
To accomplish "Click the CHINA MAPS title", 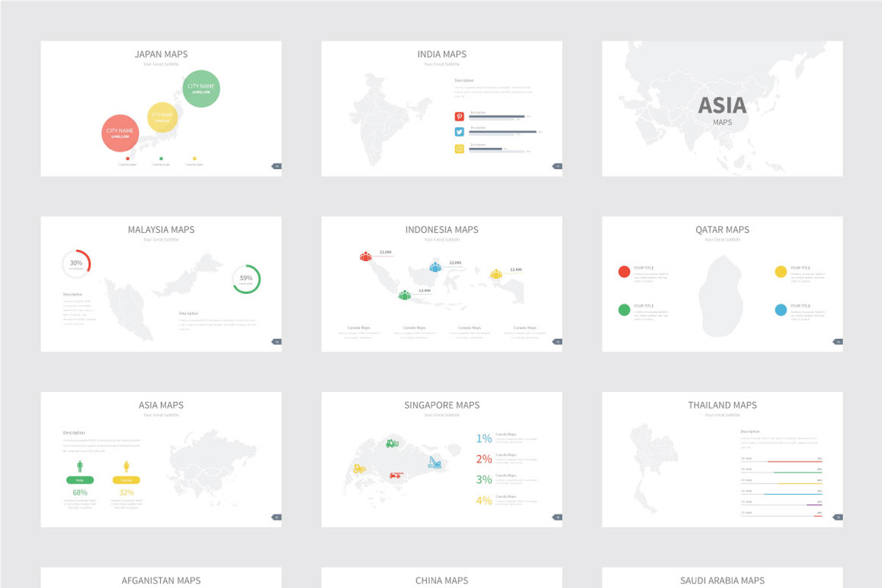I will pyautogui.click(x=442, y=581).
